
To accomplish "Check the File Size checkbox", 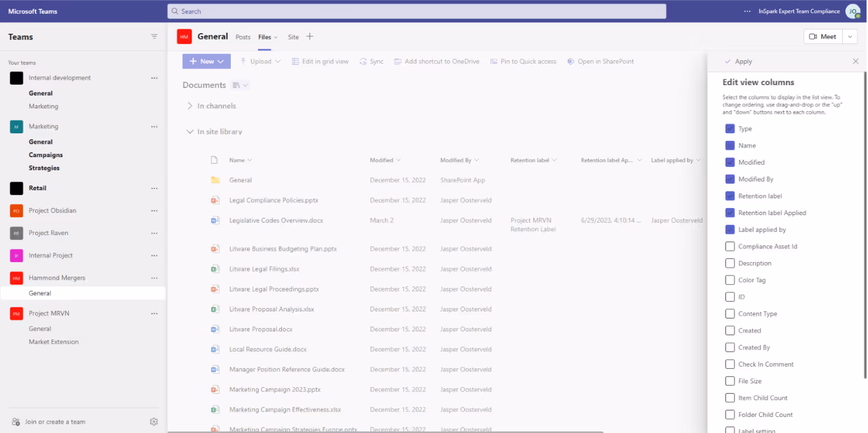I will [x=730, y=381].
